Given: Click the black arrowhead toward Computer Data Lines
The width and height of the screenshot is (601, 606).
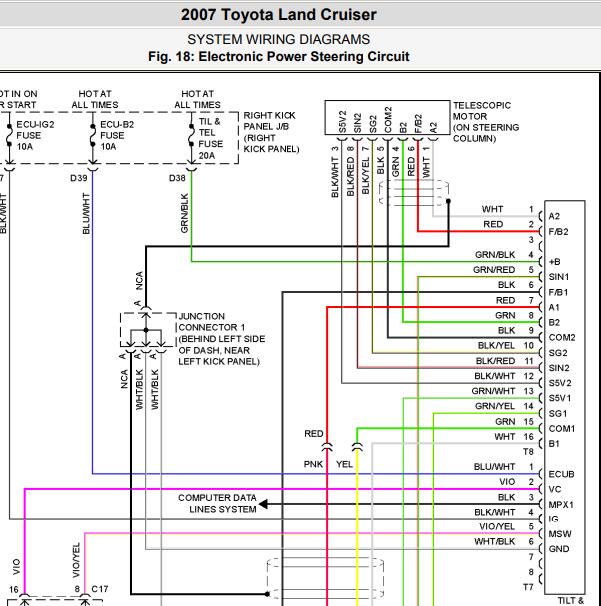Looking at the screenshot, I should click(x=263, y=504).
